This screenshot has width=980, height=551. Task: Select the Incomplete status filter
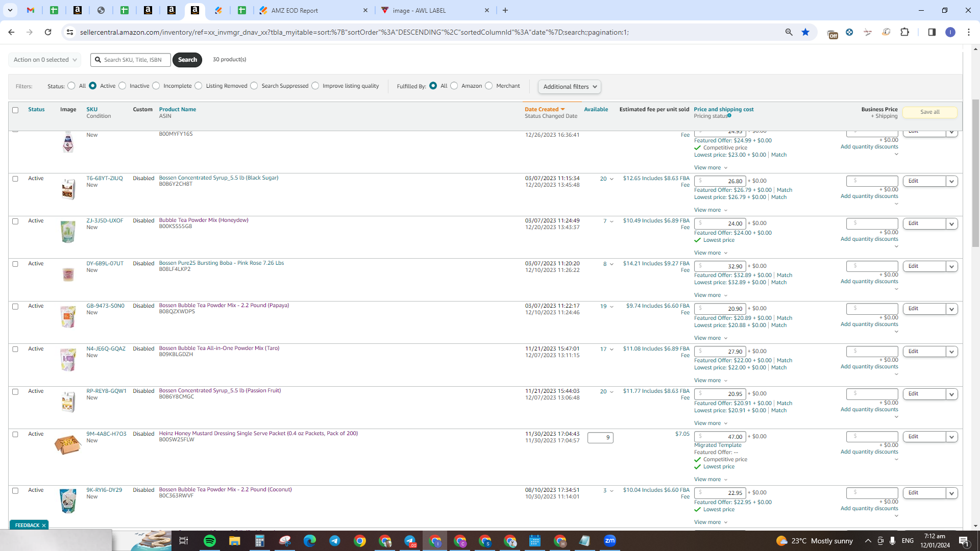pos(156,86)
